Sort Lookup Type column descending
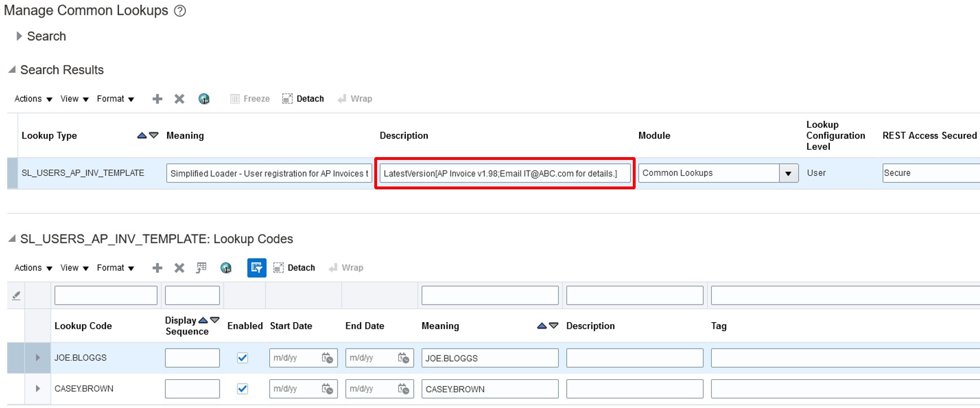Image resolution: width=980 pixels, height=408 pixels. [x=154, y=136]
